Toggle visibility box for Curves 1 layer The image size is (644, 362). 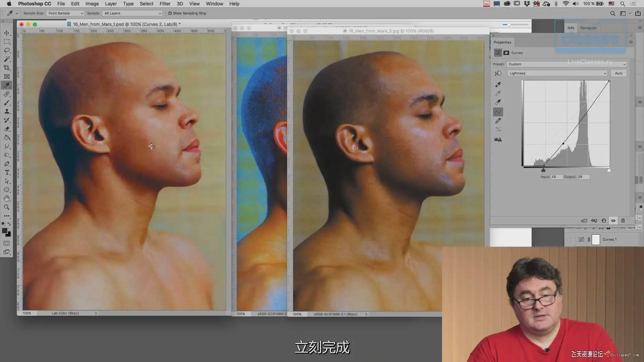tap(569, 239)
